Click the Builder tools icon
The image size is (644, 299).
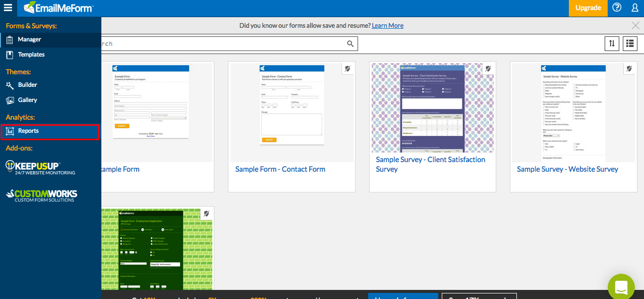(x=10, y=85)
